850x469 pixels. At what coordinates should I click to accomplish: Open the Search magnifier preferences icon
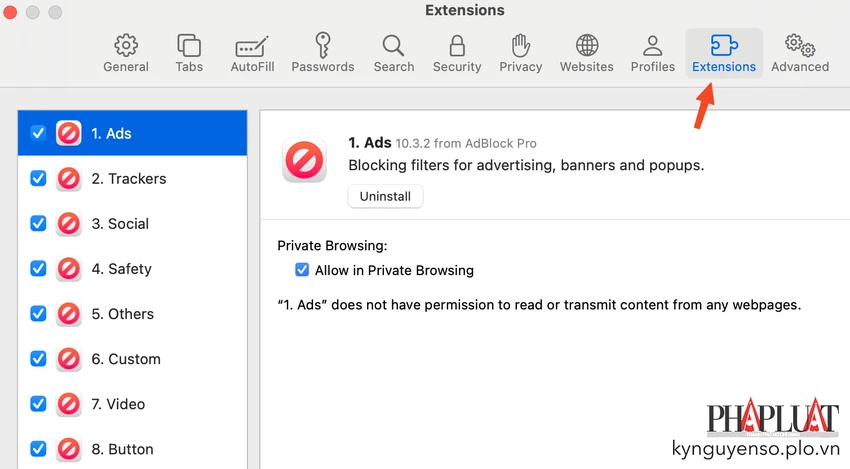393,46
